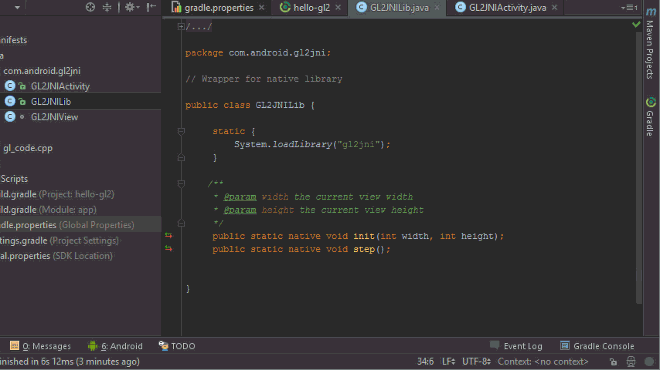The width and height of the screenshot is (660, 370).
Task: Close the hello-gl2 tab
Action: pos(338,8)
